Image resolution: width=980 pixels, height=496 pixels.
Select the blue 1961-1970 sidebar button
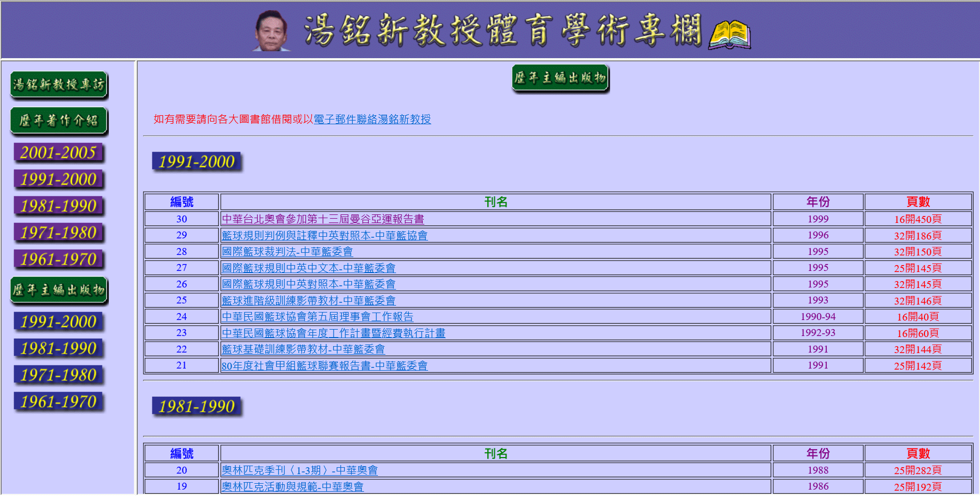coord(59,402)
